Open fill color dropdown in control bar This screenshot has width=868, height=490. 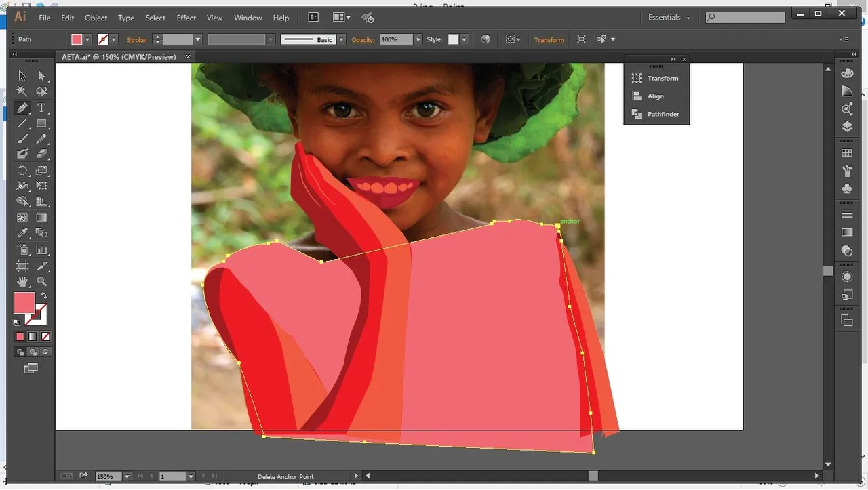tap(87, 40)
